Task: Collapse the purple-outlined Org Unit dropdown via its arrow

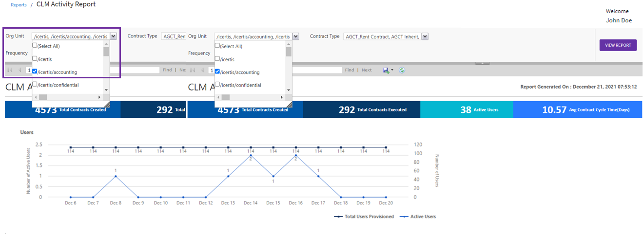Action: click(113, 36)
